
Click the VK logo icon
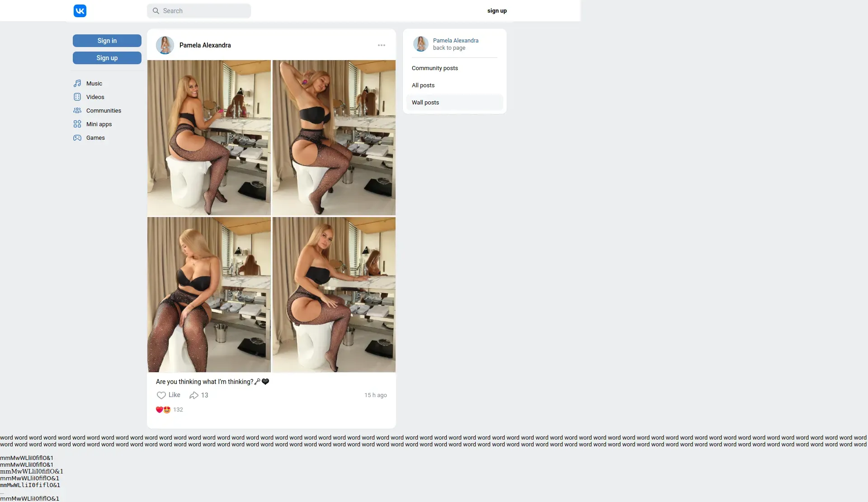click(80, 11)
